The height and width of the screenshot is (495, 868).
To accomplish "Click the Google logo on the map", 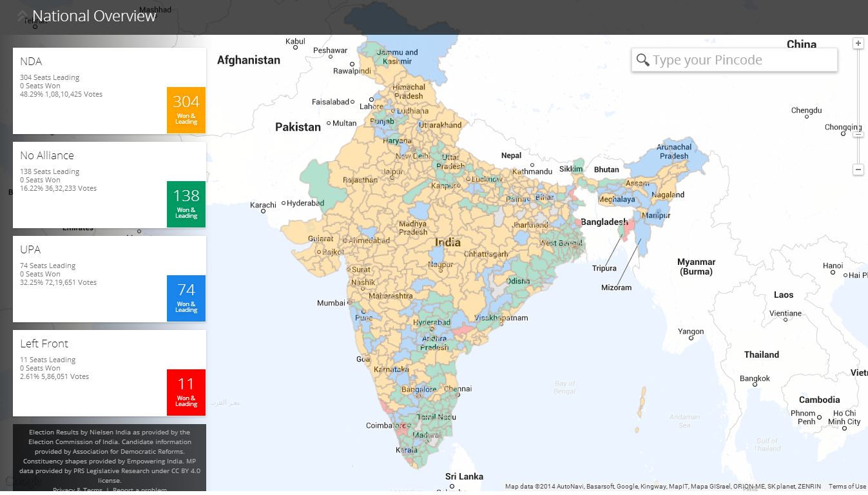I will click(23, 481).
